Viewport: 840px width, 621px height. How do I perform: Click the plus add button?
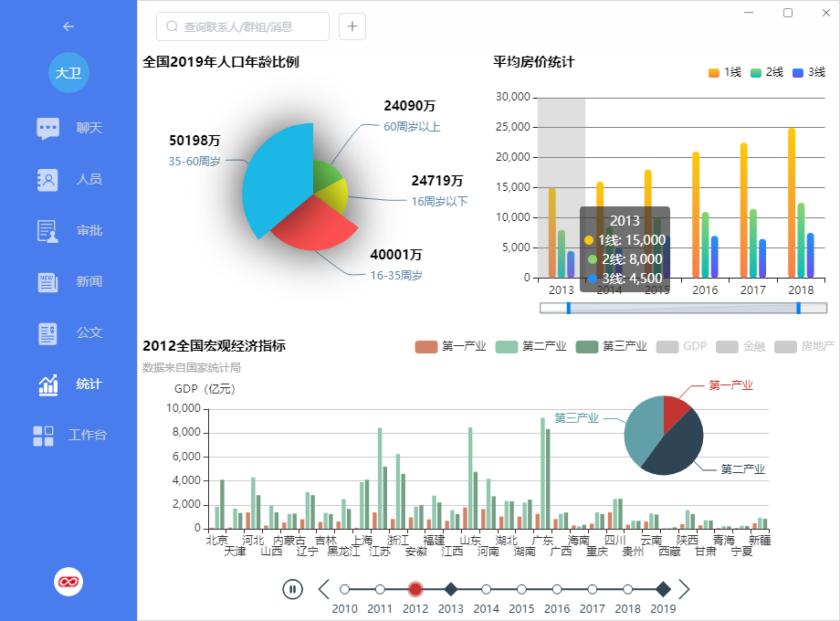[x=352, y=26]
